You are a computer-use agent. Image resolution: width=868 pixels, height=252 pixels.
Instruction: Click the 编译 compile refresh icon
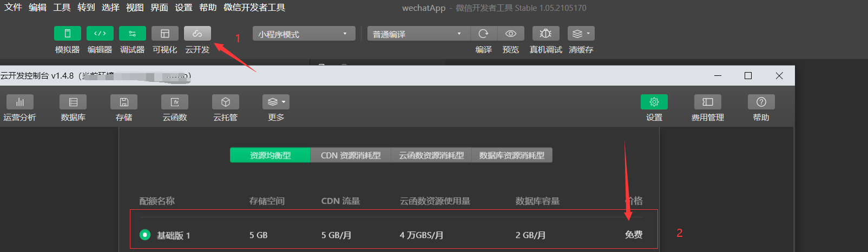click(x=484, y=34)
